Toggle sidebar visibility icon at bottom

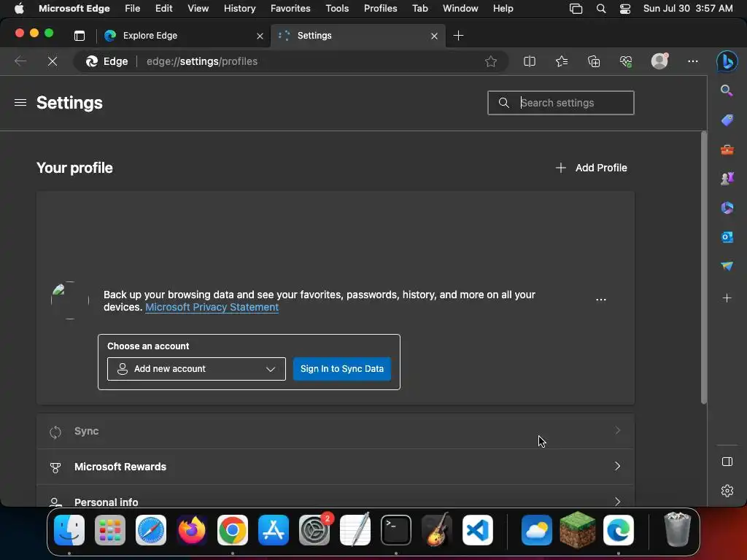click(727, 462)
